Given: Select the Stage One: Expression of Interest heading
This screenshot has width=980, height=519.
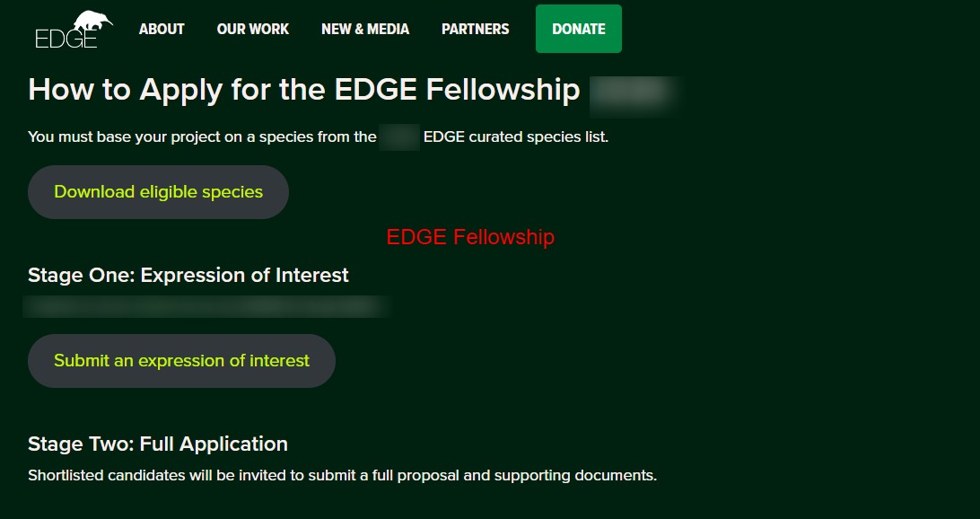Looking at the screenshot, I should click(x=188, y=275).
